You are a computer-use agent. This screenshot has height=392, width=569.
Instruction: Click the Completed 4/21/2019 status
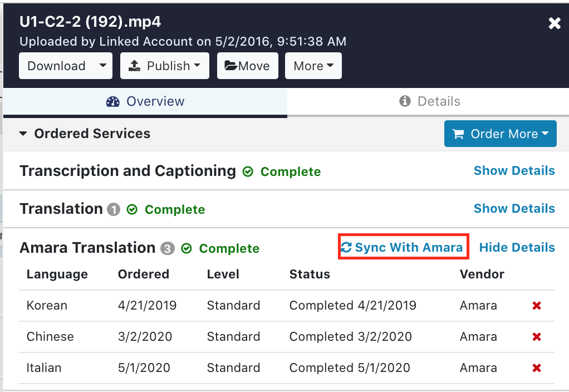(x=353, y=306)
